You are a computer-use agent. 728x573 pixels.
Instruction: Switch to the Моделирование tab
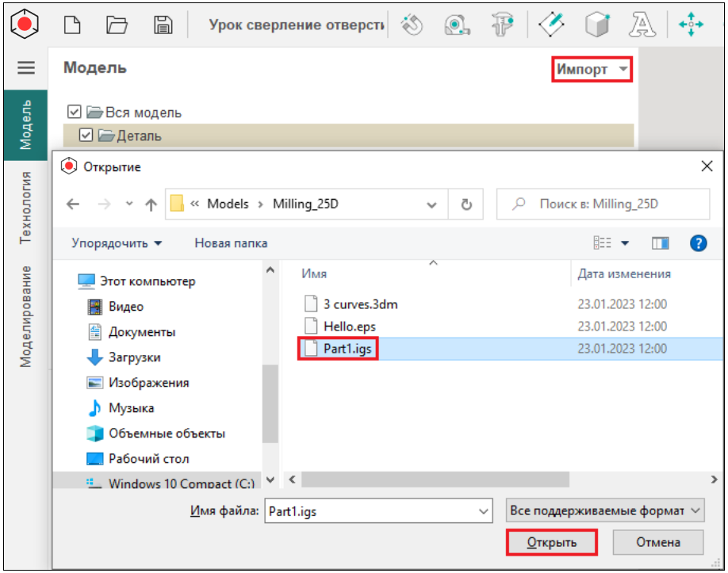pos(26,315)
